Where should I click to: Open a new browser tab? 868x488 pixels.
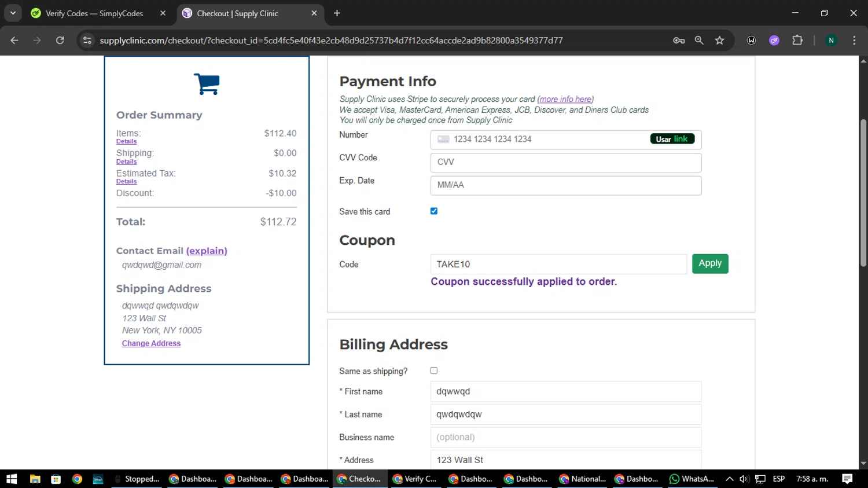point(337,13)
